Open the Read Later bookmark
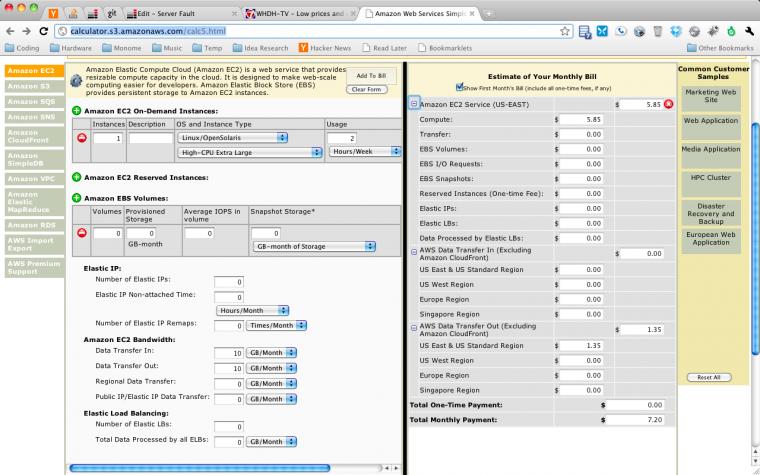760x475 pixels. point(384,48)
